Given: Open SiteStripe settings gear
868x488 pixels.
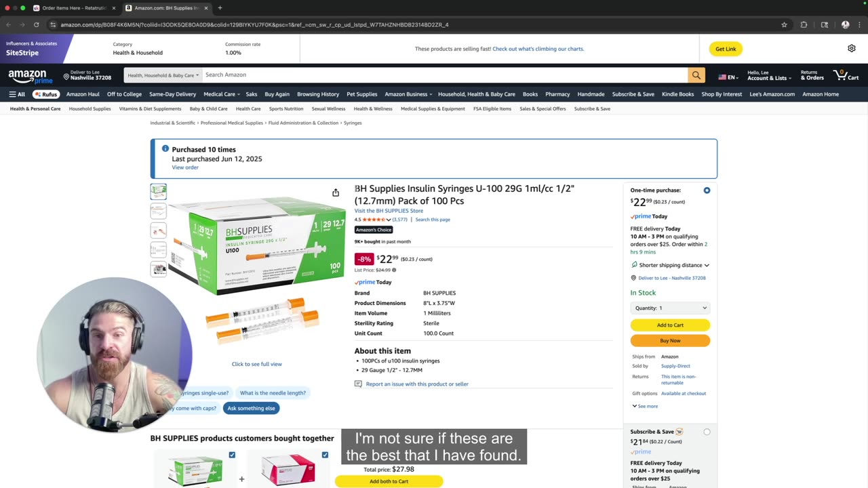Looking at the screenshot, I should click(x=852, y=48).
